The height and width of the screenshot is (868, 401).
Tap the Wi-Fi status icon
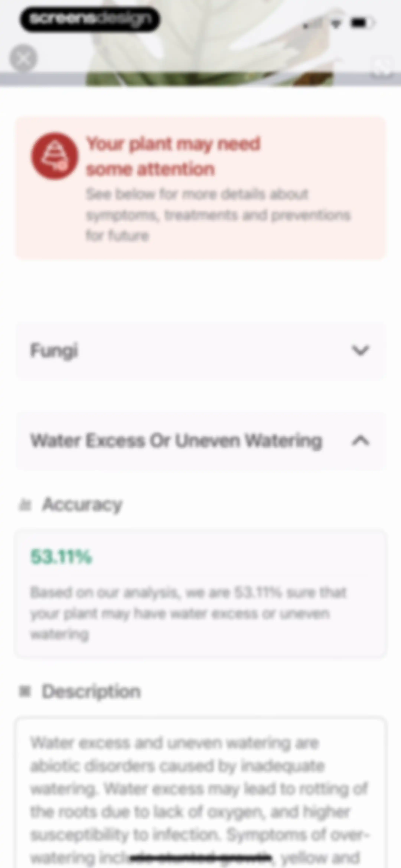coord(336,23)
